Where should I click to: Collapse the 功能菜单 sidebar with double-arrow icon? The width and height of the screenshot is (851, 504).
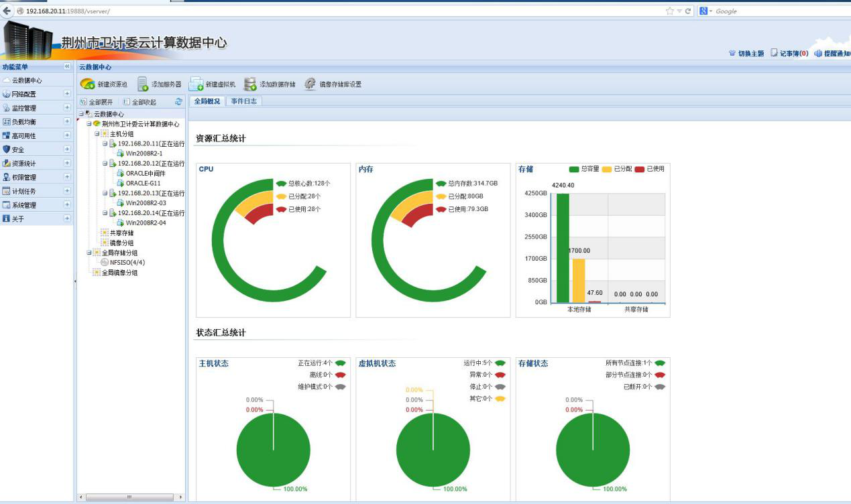click(x=67, y=67)
